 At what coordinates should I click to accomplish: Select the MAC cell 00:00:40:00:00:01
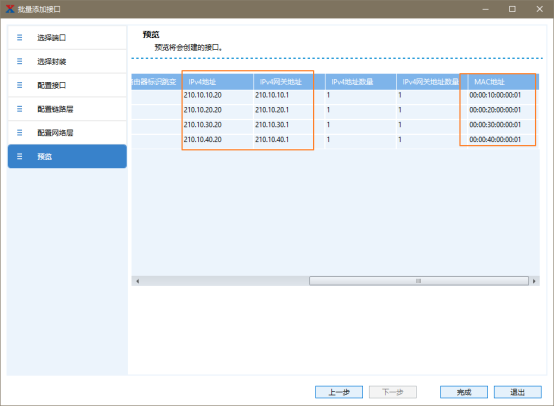point(502,140)
